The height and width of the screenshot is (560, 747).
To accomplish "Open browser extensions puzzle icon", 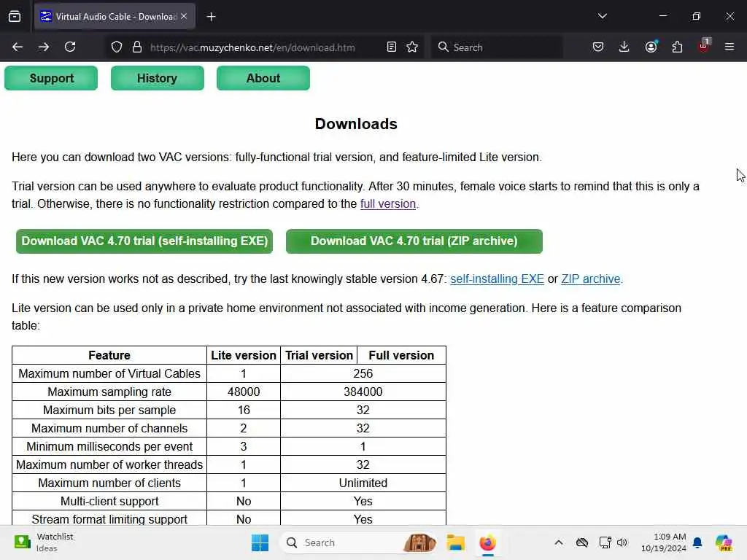I will pyautogui.click(x=677, y=47).
